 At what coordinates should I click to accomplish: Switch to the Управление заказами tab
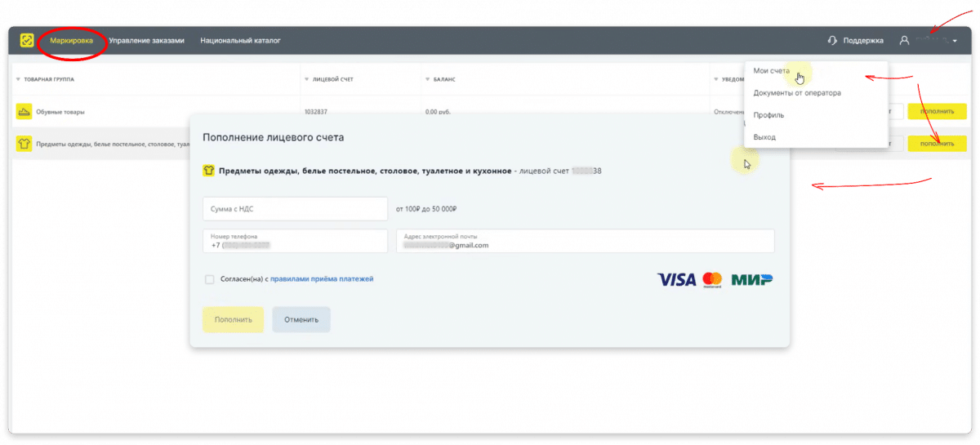pos(146,40)
